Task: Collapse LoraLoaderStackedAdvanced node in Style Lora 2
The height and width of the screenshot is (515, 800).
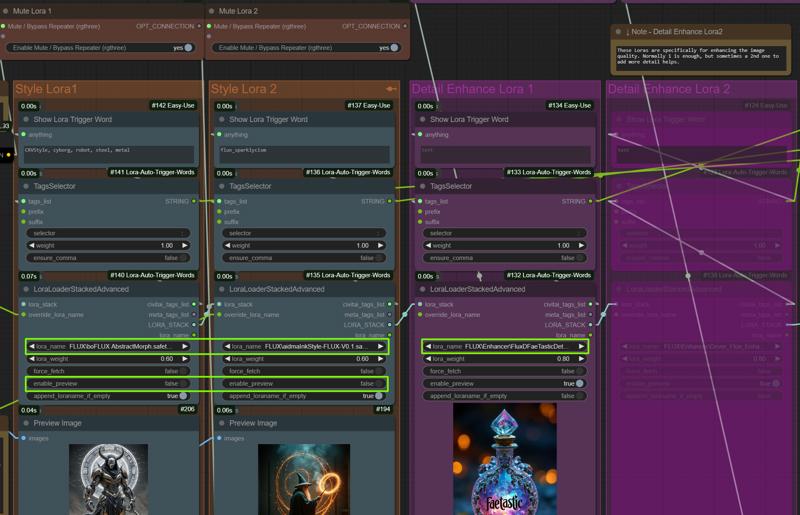Action: tap(221, 289)
